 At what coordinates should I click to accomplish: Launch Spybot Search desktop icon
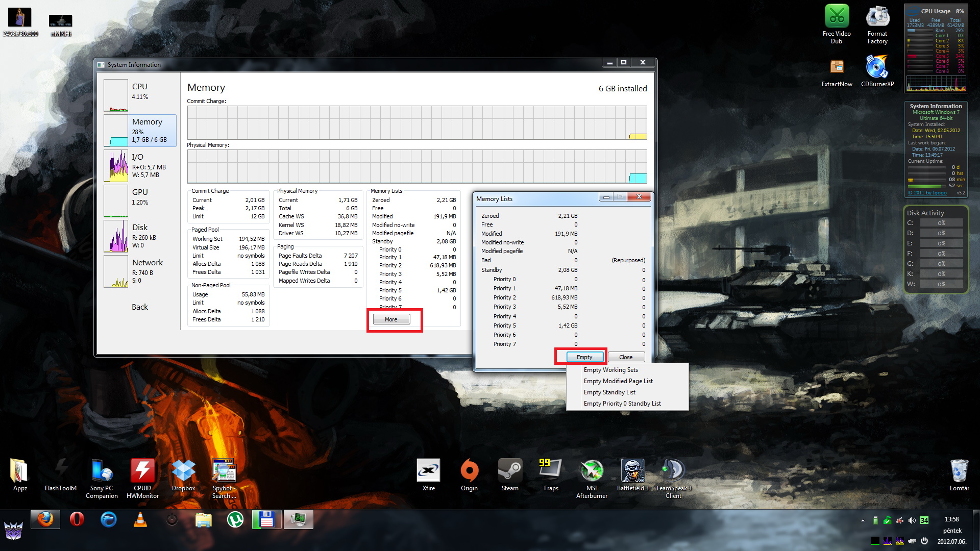coord(224,479)
